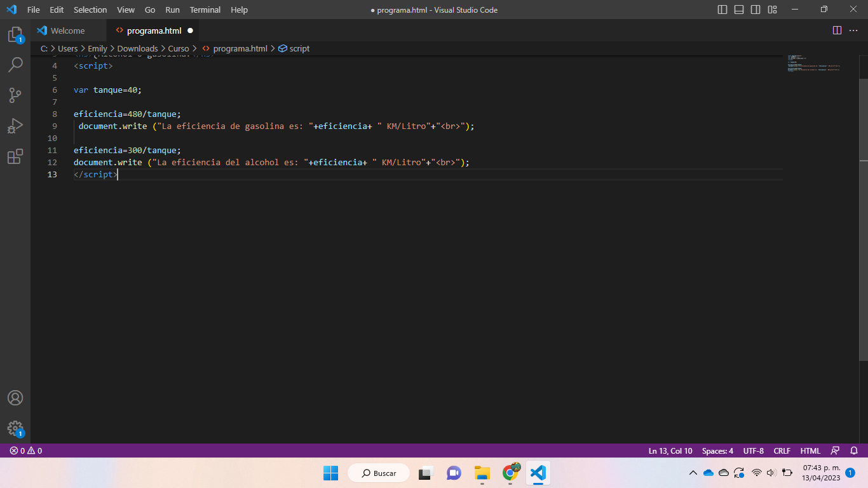The height and width of the screenshot is (488, 868).
Task: Open File Explorer from taskbar
Action: [x=482, y=473]
